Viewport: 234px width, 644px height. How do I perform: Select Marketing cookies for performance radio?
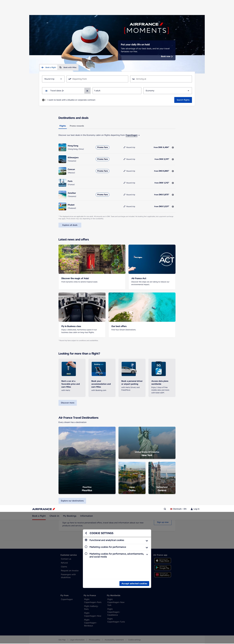[x=86, y=547]
